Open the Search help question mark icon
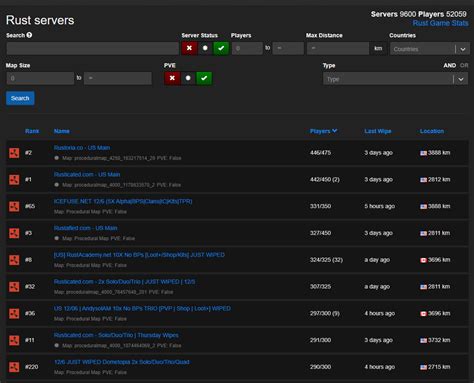The height and width of the screenshot is (383, 474). [x=29, y=35]
